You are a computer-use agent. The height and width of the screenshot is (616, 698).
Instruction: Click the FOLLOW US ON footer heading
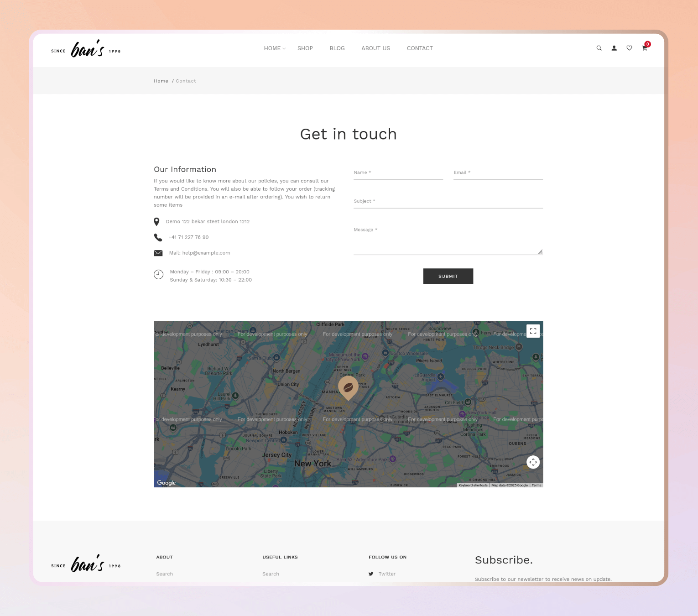tap(387, 557)
